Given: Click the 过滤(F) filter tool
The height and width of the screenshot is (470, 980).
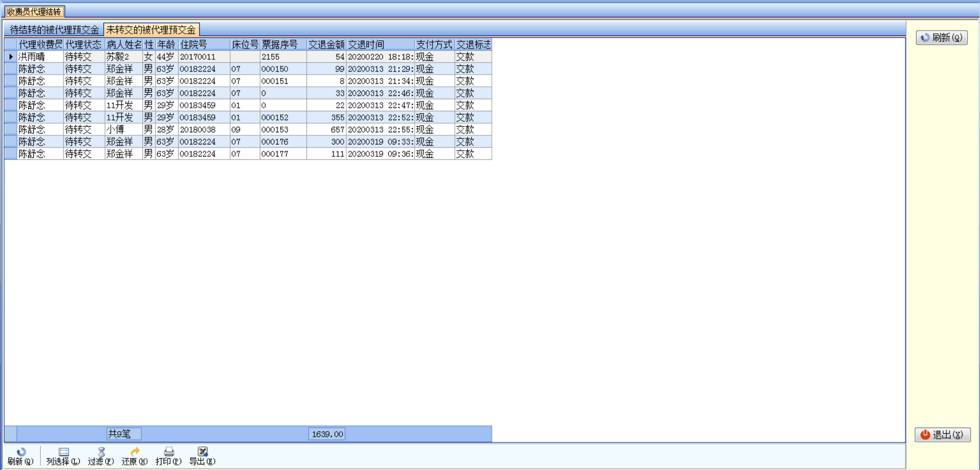Looking at the screenshot, I should point(101,456).
